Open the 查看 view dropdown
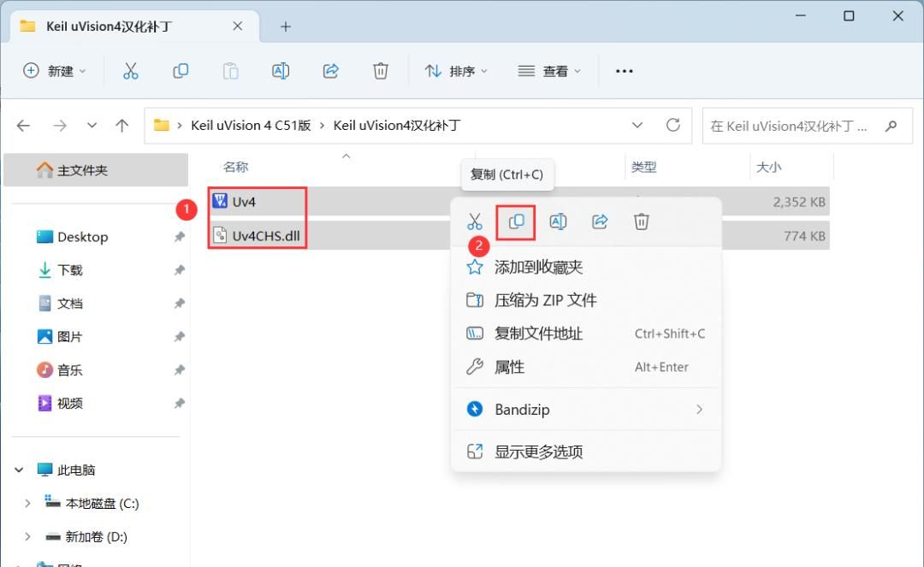This screenshot has width=924, height=567. pyautogui.click(x=548, y=71)
